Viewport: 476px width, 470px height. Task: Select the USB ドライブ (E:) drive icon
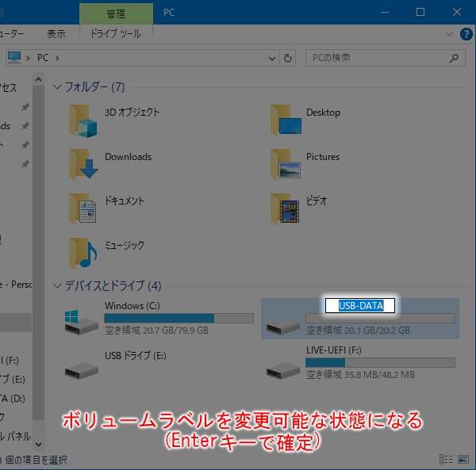82,370
